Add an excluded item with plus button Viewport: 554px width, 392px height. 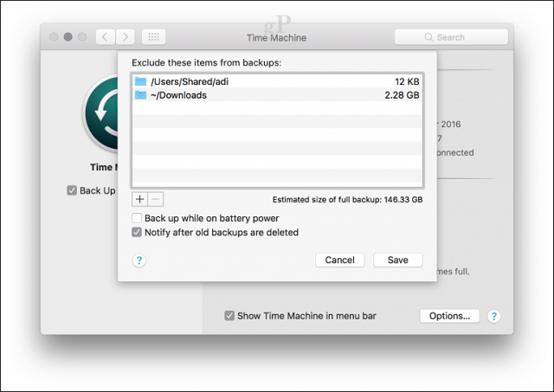coord(140,199)
